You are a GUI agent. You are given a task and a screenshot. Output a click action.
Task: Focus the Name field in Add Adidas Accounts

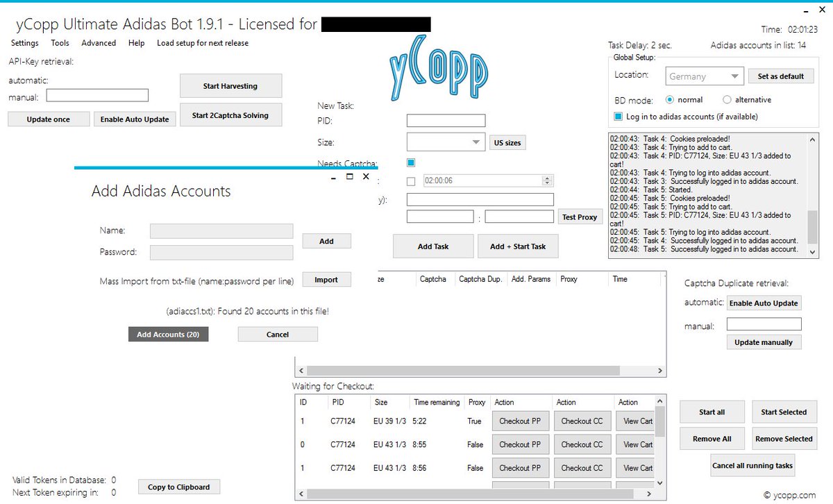[221, 230]
